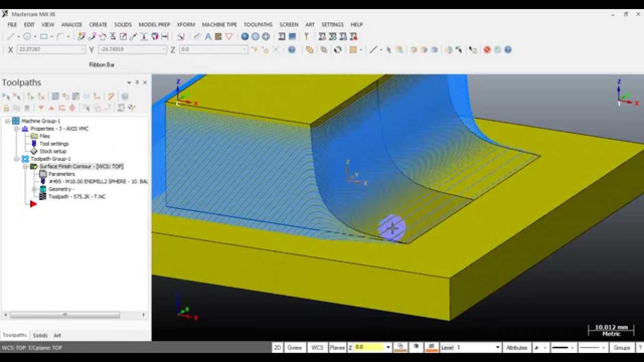Click the circular arrows rotate view icon

click(338, 50)
